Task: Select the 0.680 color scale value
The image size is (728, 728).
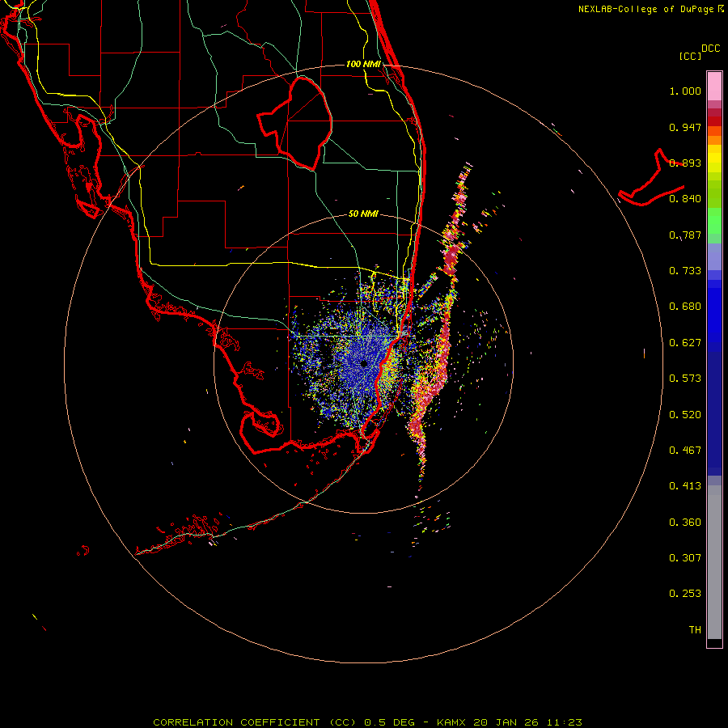Action: 685,307
